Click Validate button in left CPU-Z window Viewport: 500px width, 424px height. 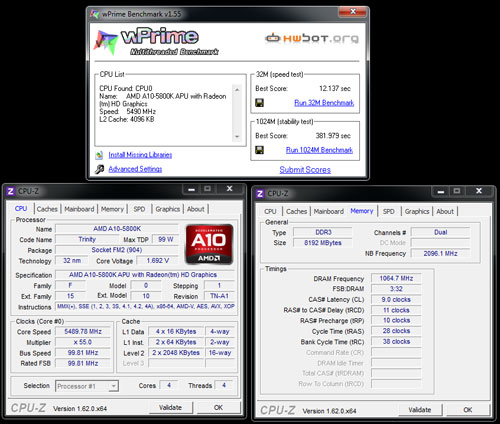pyautogui.click(x=170, y=407)
